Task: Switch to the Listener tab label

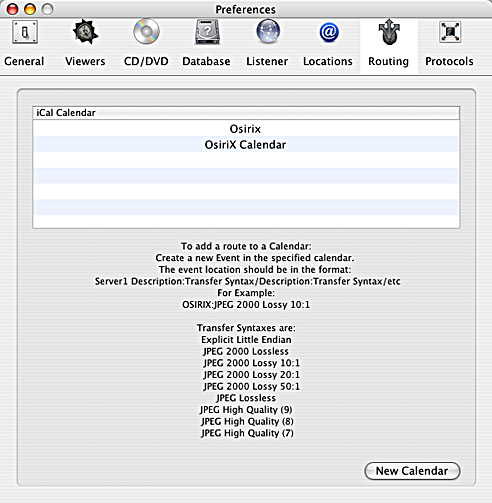Action: (x=267, y=61)
